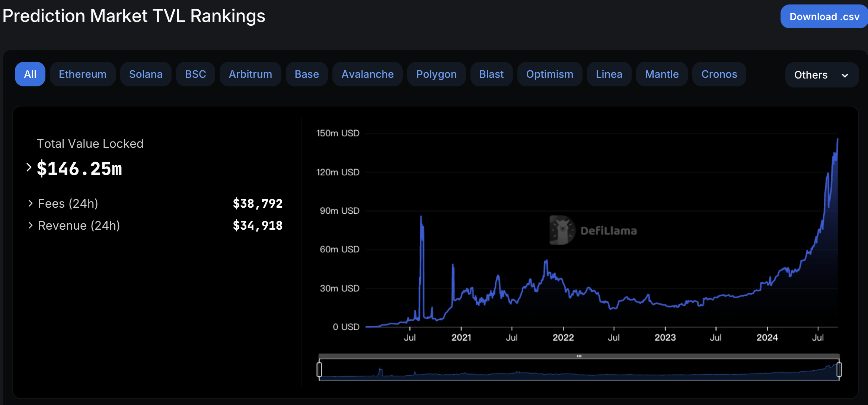Filter prediction markets by Avalanche
The image size is (868, 405).
[367, 74]
